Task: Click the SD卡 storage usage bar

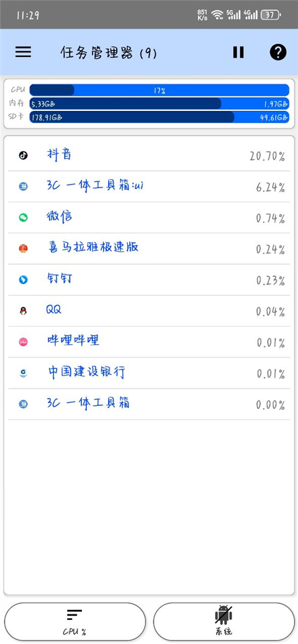Action: (x=160, y=117)
